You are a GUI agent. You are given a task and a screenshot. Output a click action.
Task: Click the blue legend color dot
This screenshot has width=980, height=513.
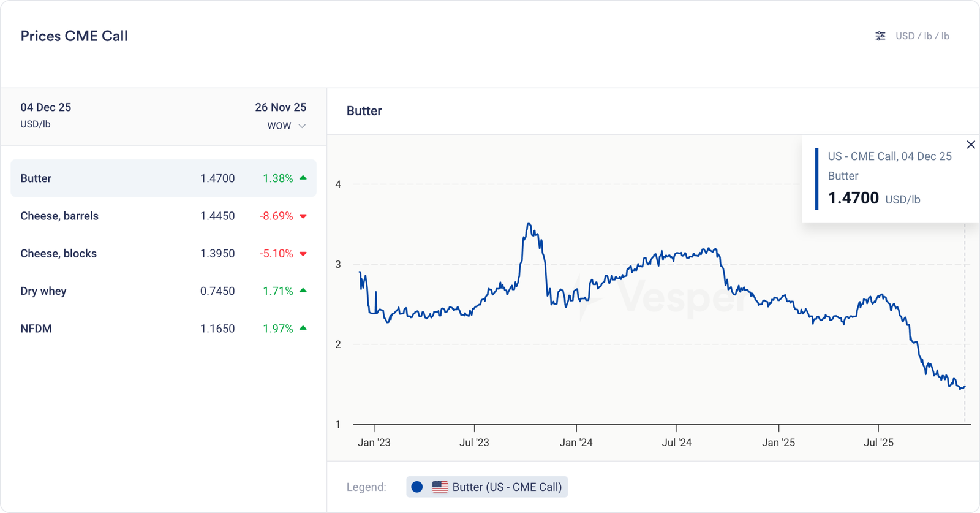click(x=417, y=487)
